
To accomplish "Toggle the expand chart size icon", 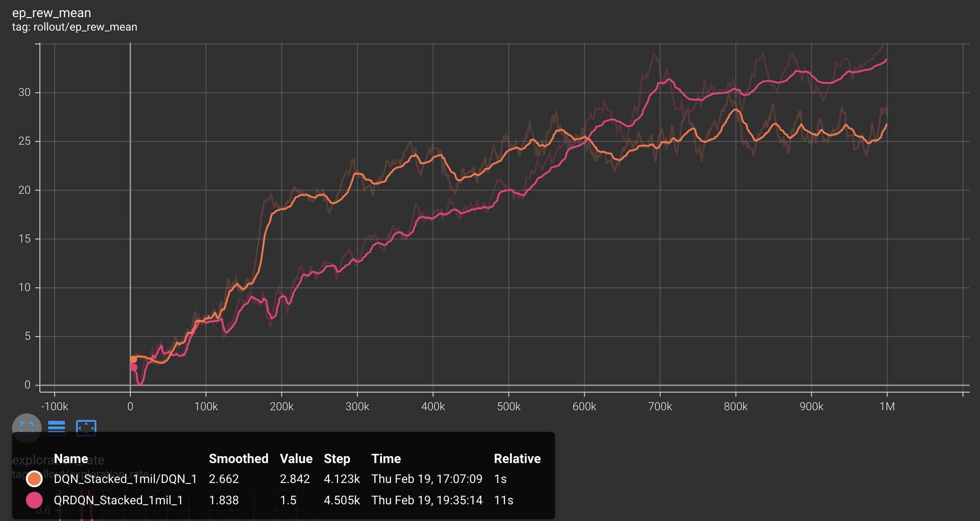I will [27, 427].
